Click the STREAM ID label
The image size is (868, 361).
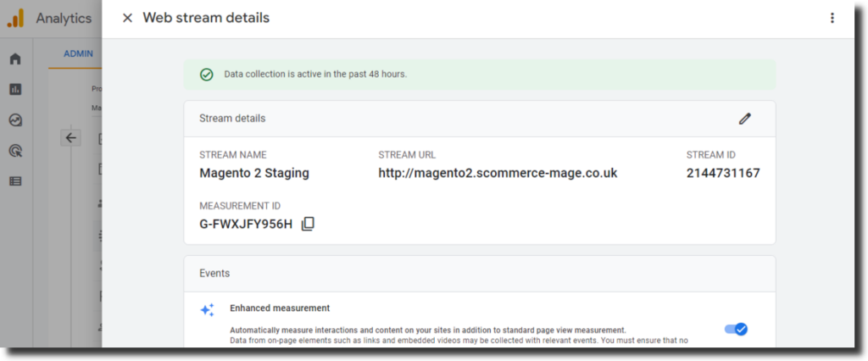pos(711,155)
